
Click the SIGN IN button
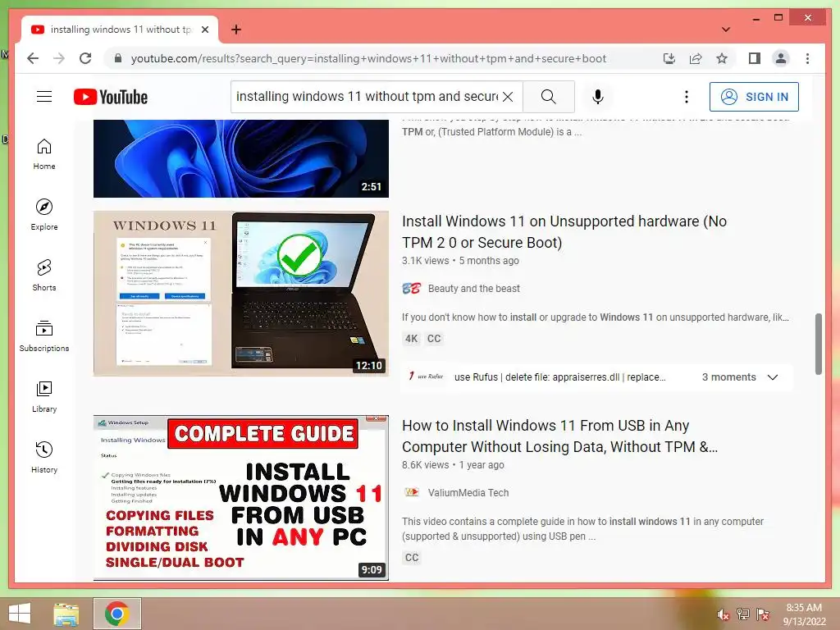754,97
